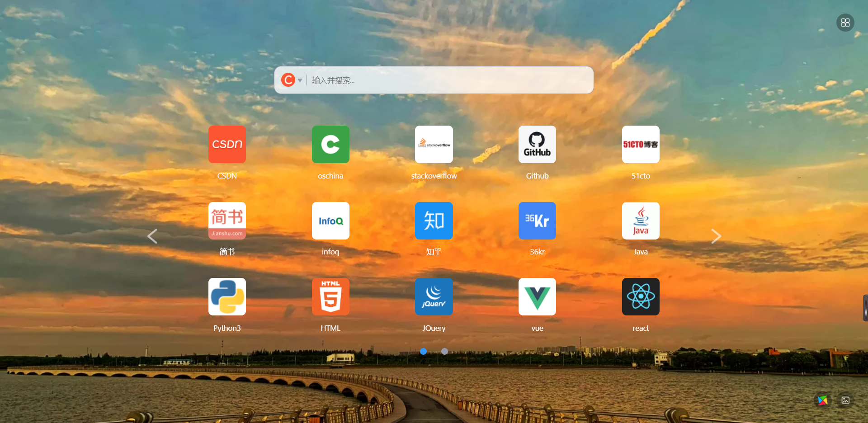Viewport: 868px width, 423px height.
Task: Click the "HTML" label text
Action: [x=330, y=328]
